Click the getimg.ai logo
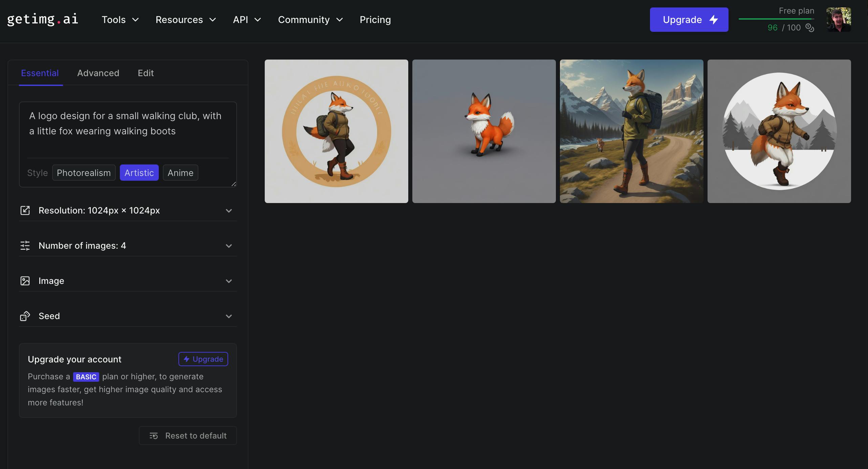The height and width of the screenshot is (469, 868). 43,20
